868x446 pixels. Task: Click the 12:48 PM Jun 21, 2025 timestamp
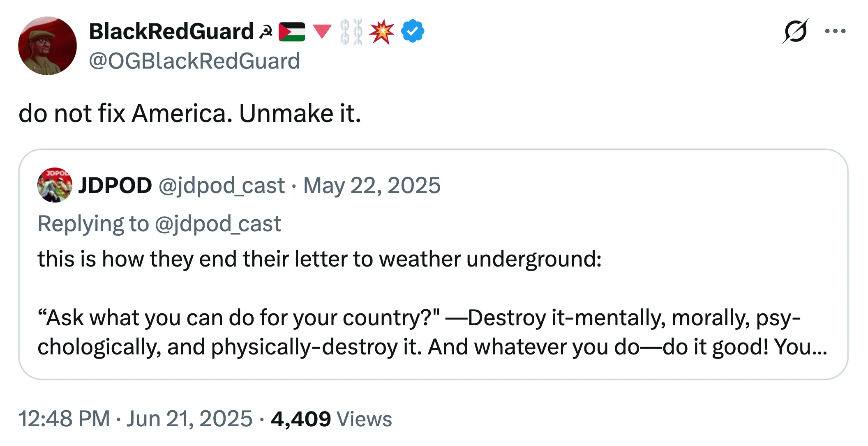(135, 418)
